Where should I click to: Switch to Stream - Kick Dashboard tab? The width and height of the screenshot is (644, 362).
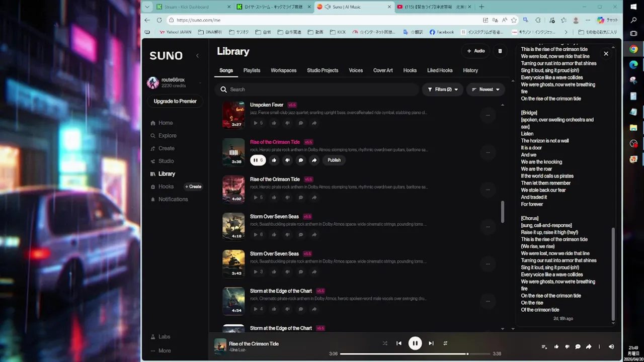coord(193,7)
